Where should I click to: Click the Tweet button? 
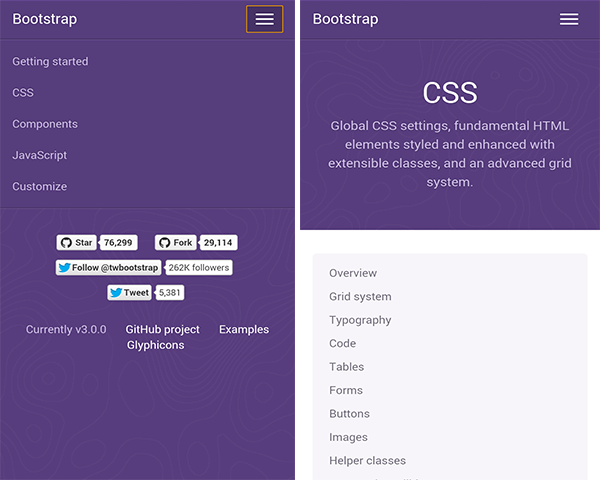129,293
